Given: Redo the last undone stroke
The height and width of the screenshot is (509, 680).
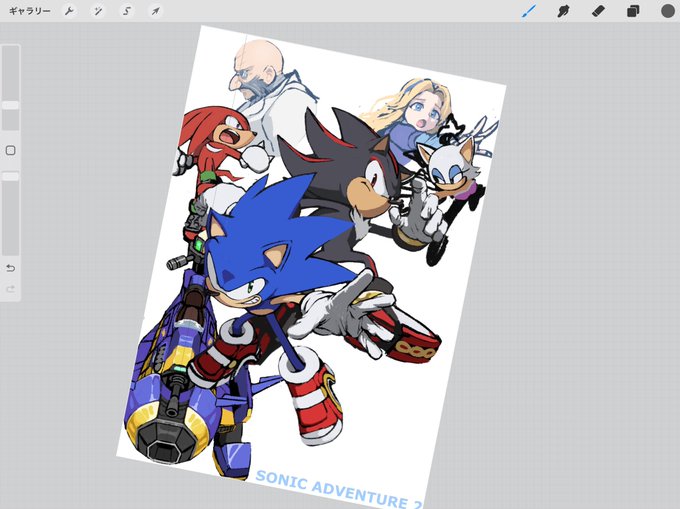Looking at the screenshot, I should [11, 289].
